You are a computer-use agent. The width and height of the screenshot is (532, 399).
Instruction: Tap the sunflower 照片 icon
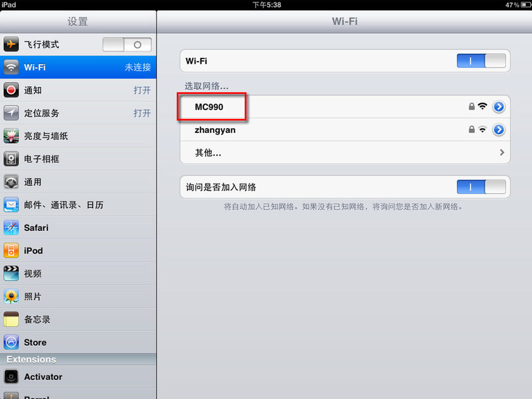point(11,296)
